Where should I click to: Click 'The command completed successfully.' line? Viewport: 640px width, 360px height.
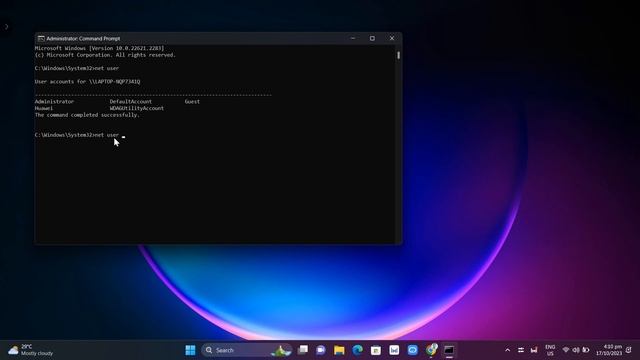tap(87, 115)
